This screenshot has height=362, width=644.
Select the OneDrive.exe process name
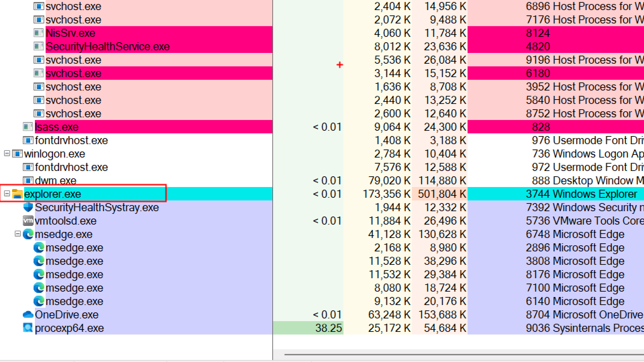66,315
